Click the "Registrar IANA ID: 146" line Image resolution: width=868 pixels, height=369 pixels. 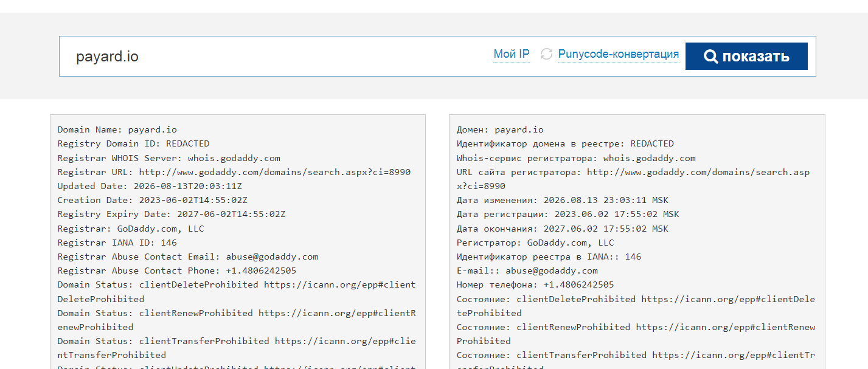pyautogui.click(x=117, y=243)
